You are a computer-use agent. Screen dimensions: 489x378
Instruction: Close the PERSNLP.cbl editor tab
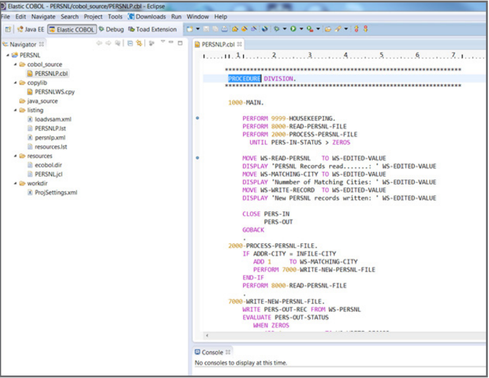240,44
